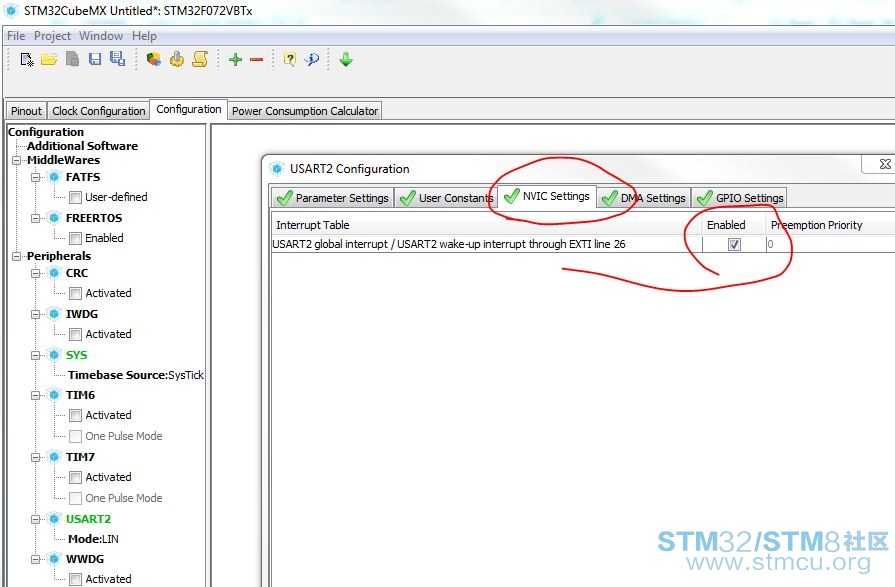Click the WWDG peripheral cube icon
895x587 pixels.
tap(54, 559)
